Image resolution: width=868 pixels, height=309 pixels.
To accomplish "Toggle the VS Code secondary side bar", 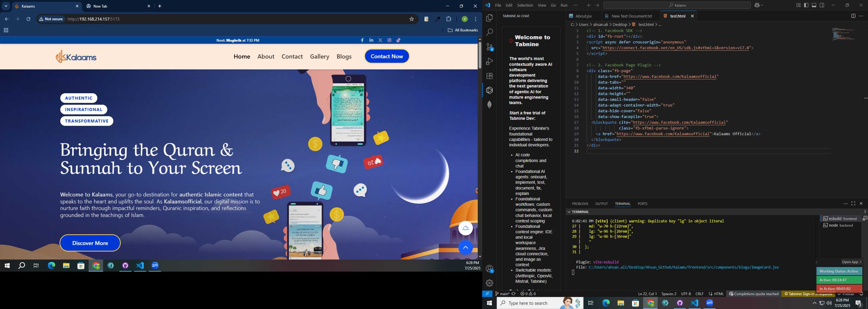I will click(822, 5).
